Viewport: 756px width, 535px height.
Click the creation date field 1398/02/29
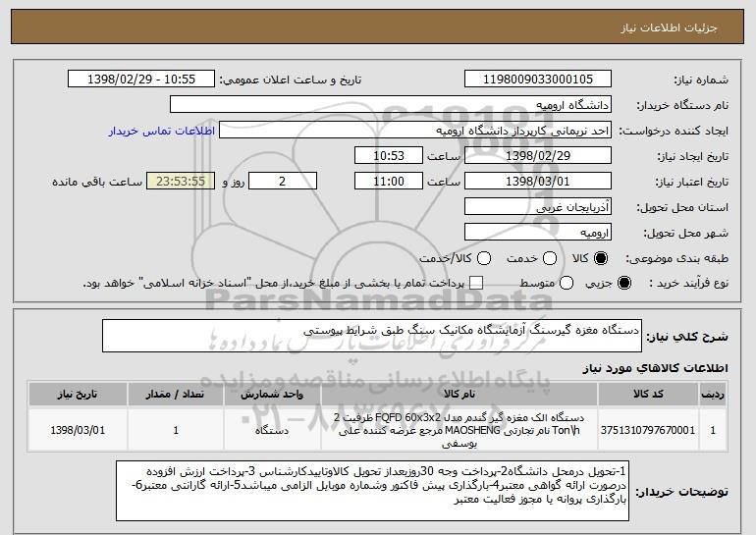click(538, 156)
